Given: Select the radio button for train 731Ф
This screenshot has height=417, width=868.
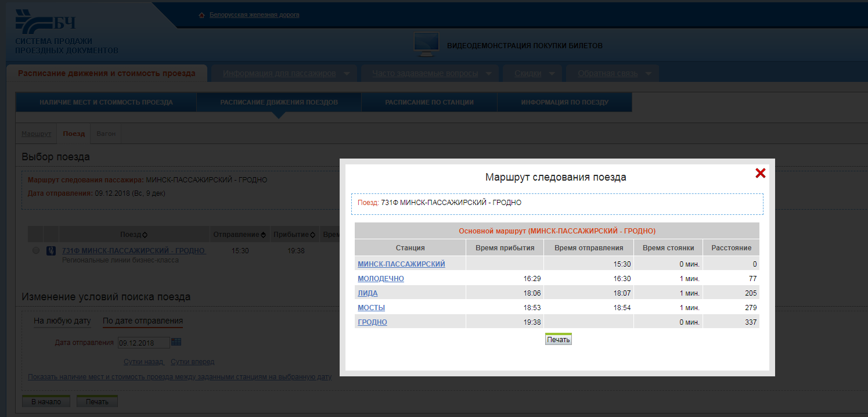Looking at the screenshot, I should [36, 251].
